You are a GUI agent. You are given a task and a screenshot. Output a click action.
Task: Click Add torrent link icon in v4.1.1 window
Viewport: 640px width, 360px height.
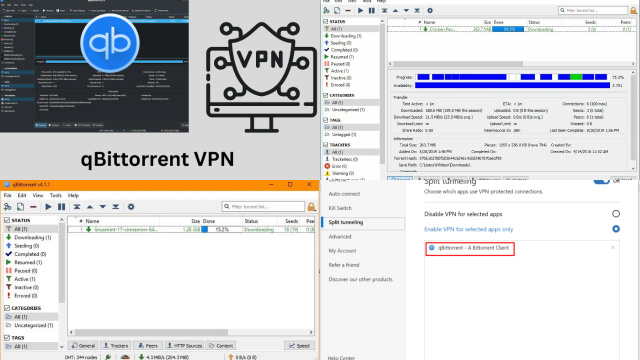(7, 207)
